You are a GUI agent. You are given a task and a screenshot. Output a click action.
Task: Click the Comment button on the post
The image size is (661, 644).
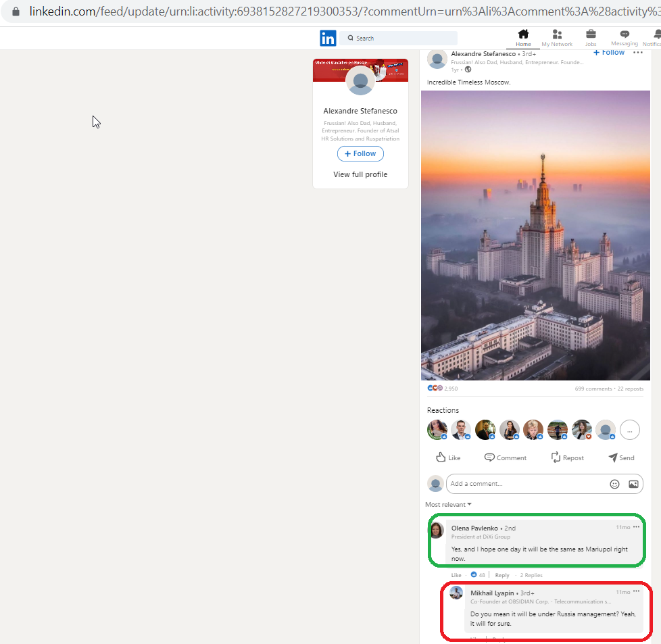coord(506,457)
